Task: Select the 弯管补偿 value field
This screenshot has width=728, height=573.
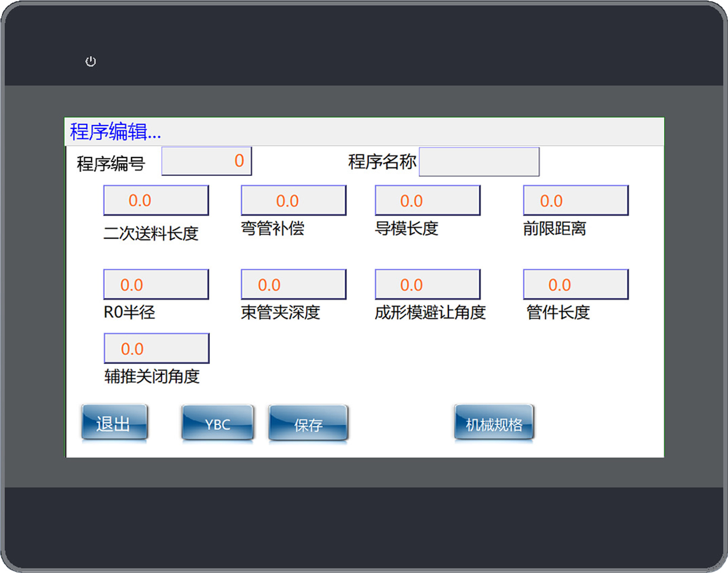Action: 293,200
